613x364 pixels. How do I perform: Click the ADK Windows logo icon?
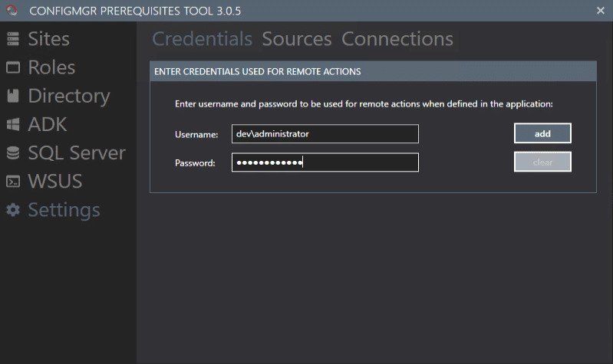pos(13,124)
